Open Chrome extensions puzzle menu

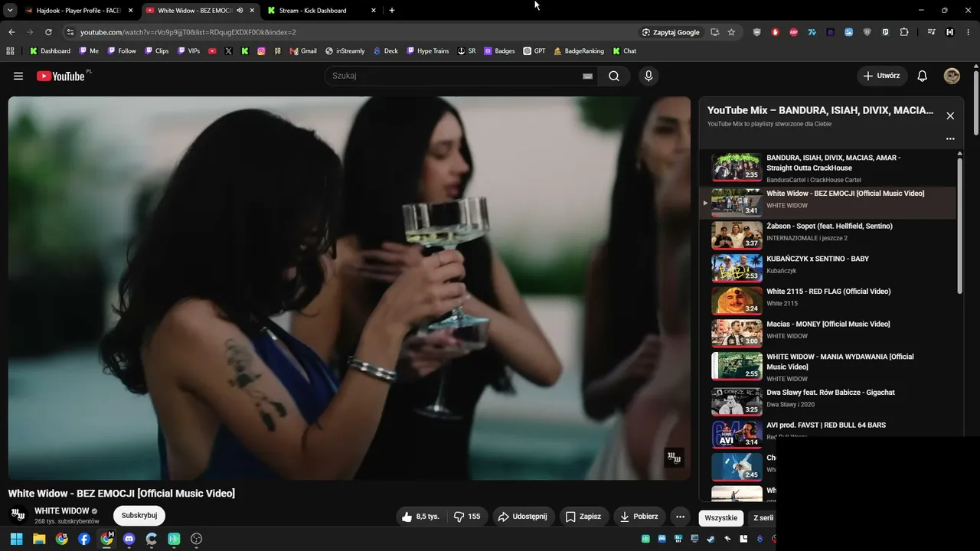(x=904, y=32)
